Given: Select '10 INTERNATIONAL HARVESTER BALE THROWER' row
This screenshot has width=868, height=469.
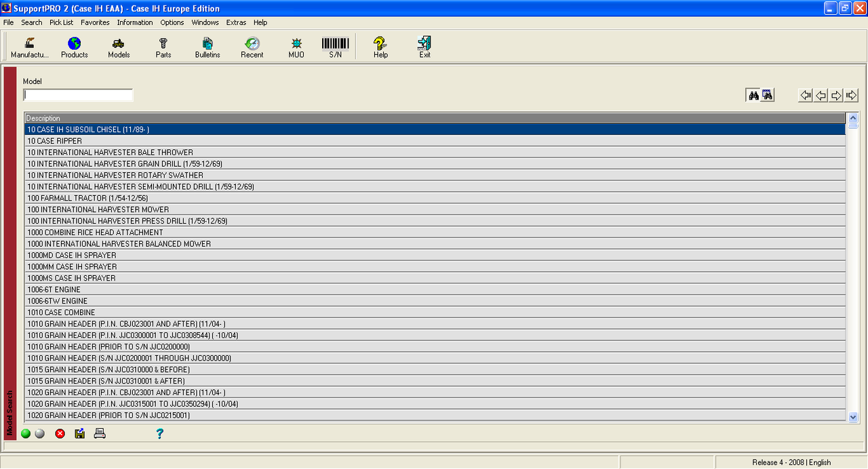Looking at the screenshot, I should (435, 152).
